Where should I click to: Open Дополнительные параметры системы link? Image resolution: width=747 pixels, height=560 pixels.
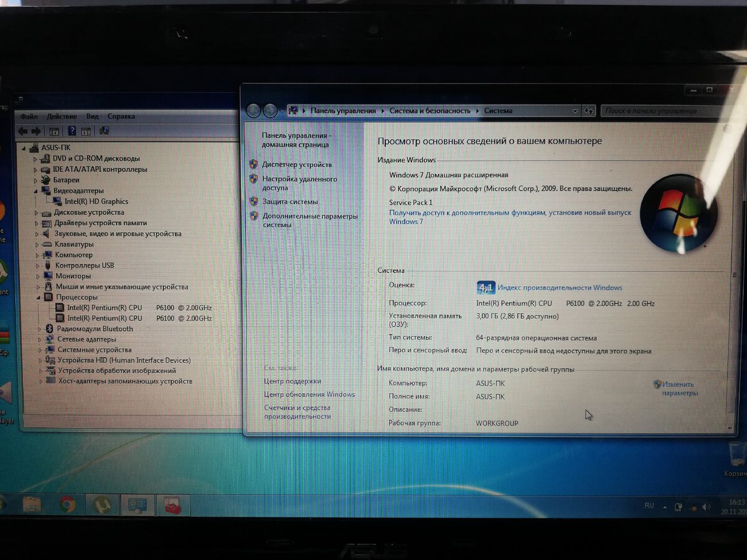[x=310, y=220]
